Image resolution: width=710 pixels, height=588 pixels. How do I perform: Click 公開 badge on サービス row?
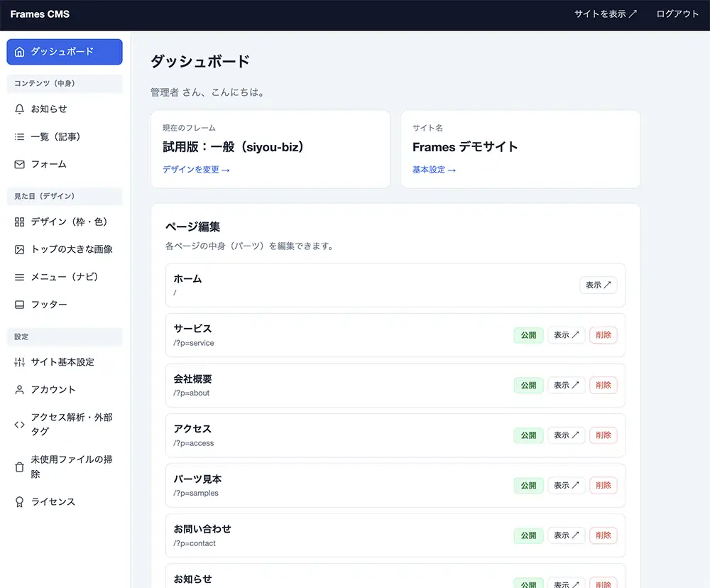[528, 335]
